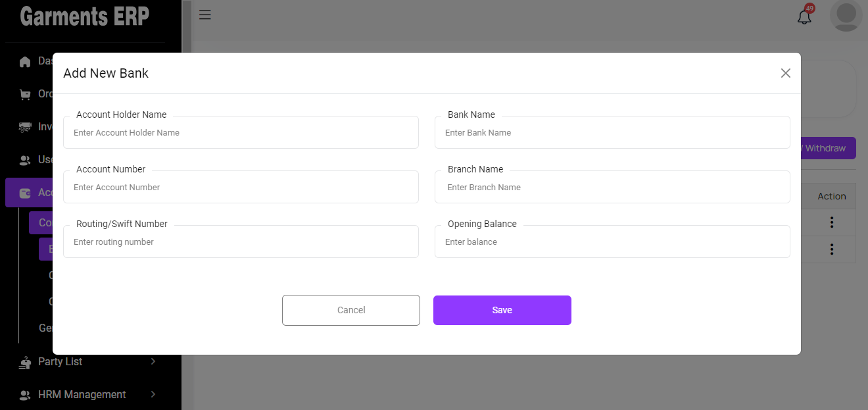Select the Party List menu item
Viewport: 868px width, 410px height.
click(x=60, y=361)
